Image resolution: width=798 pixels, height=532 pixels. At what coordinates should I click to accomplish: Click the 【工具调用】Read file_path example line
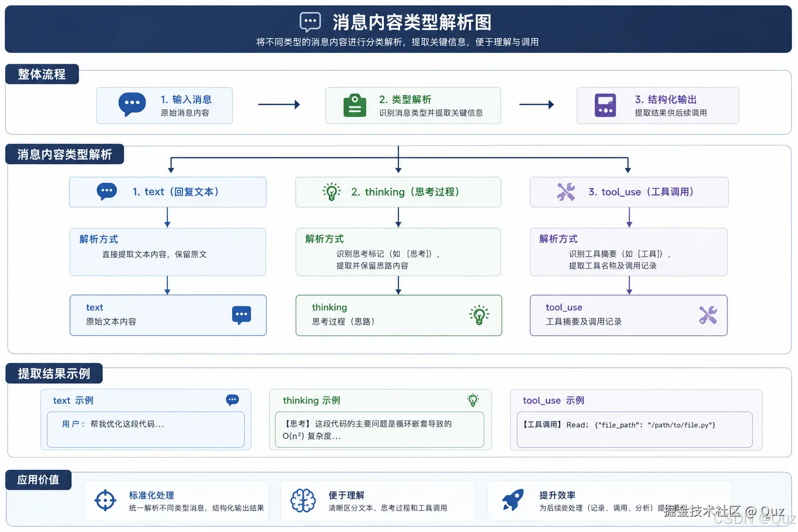(x=619, y=425)
